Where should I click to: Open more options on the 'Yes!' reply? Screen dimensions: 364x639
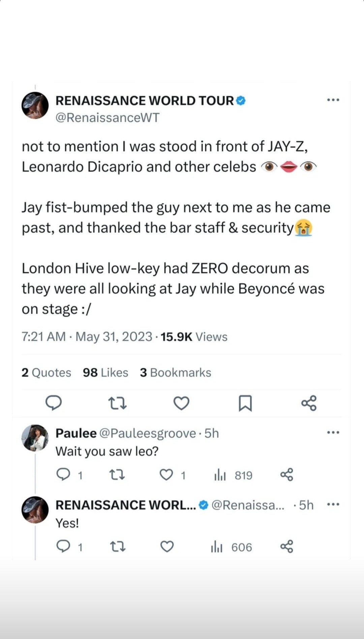tap(333, 504)
